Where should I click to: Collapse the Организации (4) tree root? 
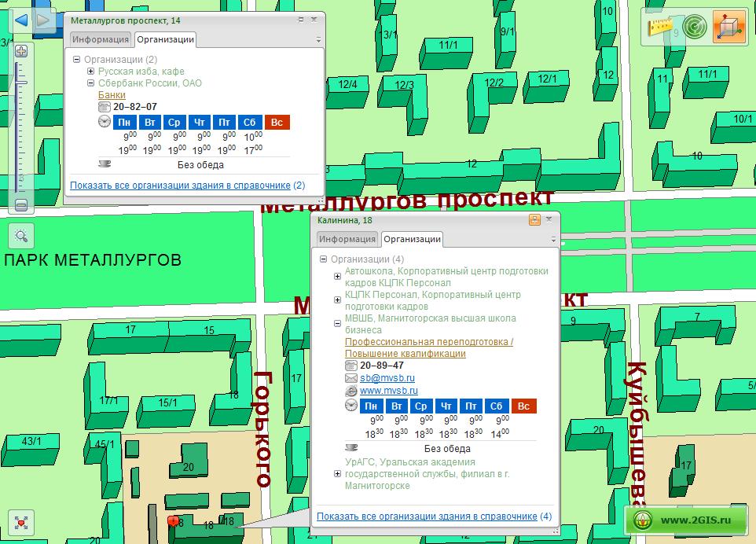coord(324,259)
